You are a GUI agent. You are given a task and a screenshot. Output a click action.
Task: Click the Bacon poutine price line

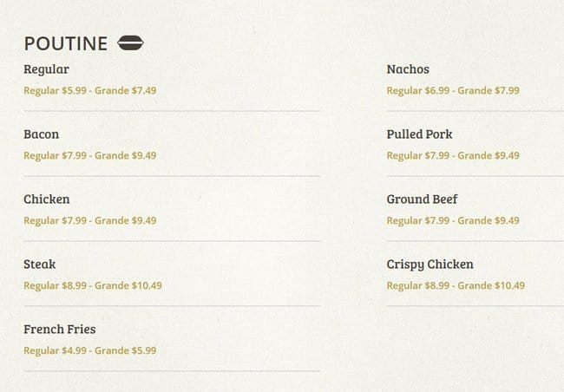pos(90,155)
